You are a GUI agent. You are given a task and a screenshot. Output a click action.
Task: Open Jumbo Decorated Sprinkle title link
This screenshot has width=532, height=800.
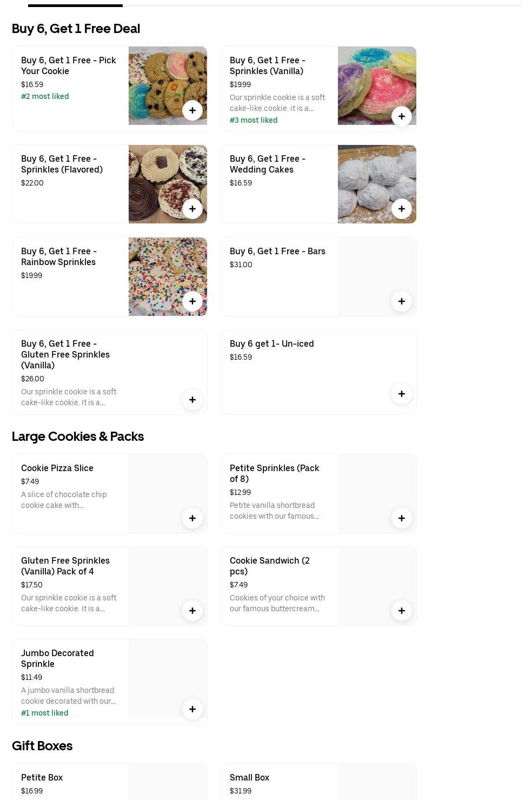point(57,658)
